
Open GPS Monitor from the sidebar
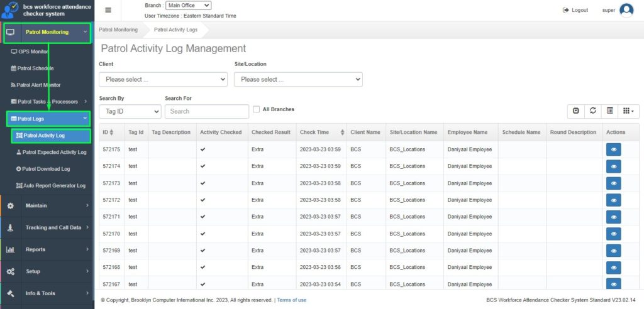point(33,51)
